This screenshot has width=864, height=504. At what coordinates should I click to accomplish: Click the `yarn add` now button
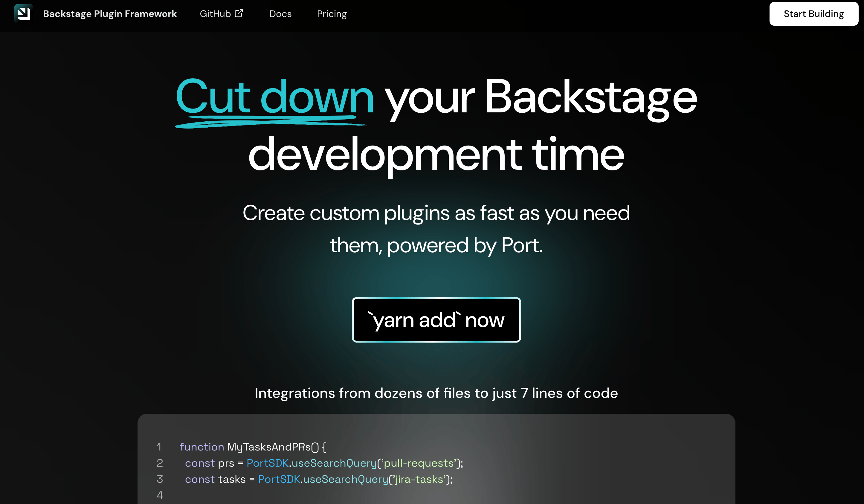coord(436,320)
